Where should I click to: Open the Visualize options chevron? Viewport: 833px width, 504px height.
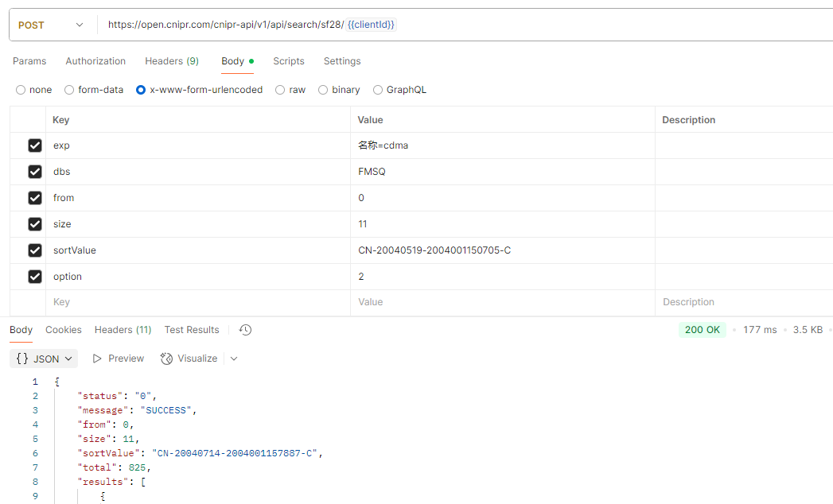[234, 359]
